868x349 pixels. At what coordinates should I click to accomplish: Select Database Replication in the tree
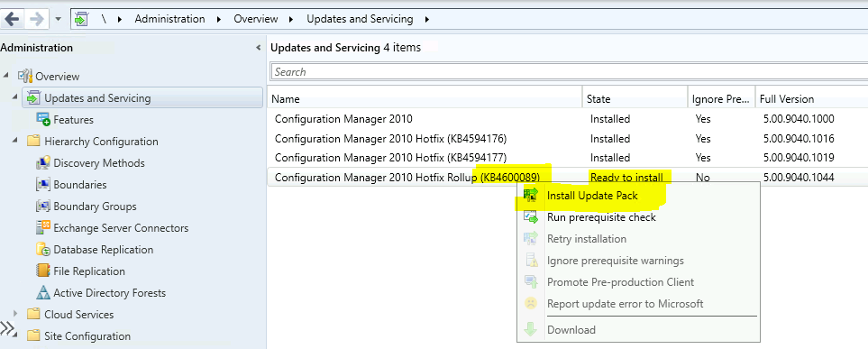coord(103,249)
